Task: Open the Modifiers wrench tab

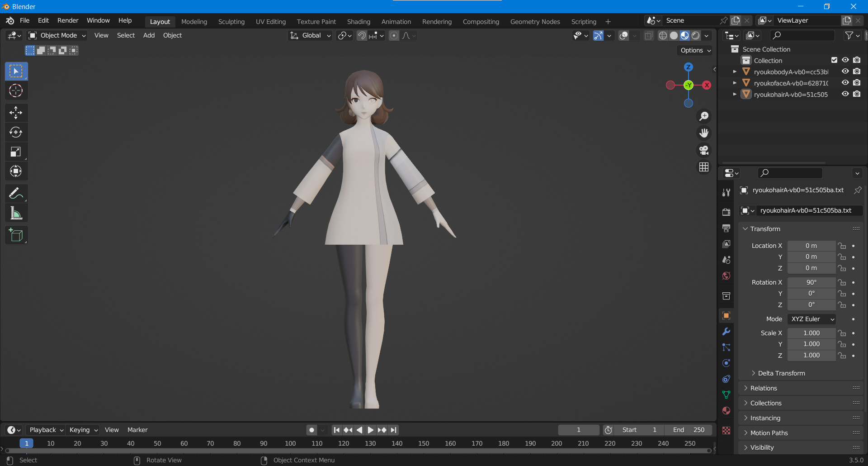Action: [726, 331]
